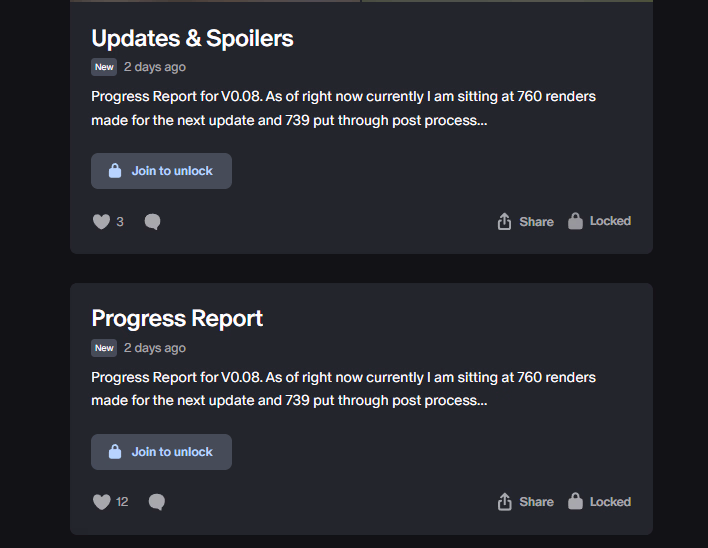Click Join to unlock under Progress Report

click(161, 452)
